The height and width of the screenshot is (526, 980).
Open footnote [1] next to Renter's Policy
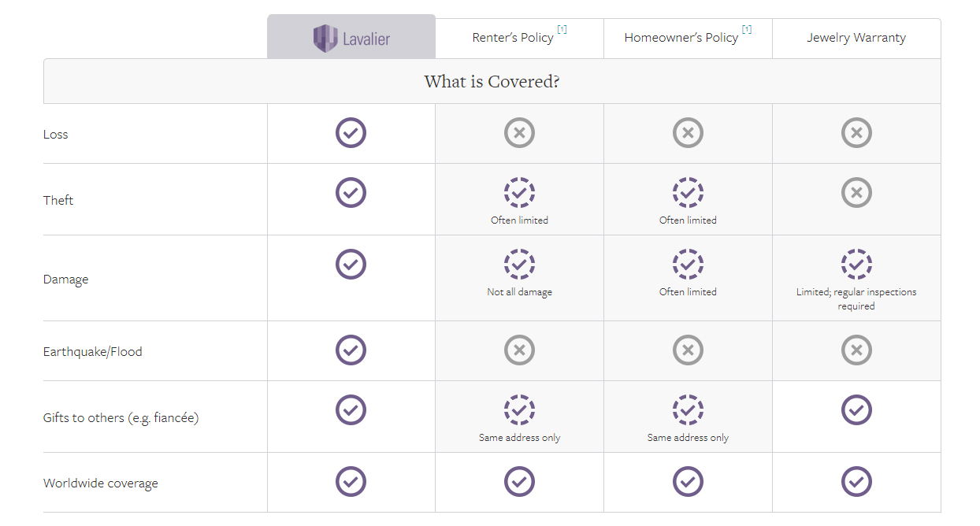(562, 30)
